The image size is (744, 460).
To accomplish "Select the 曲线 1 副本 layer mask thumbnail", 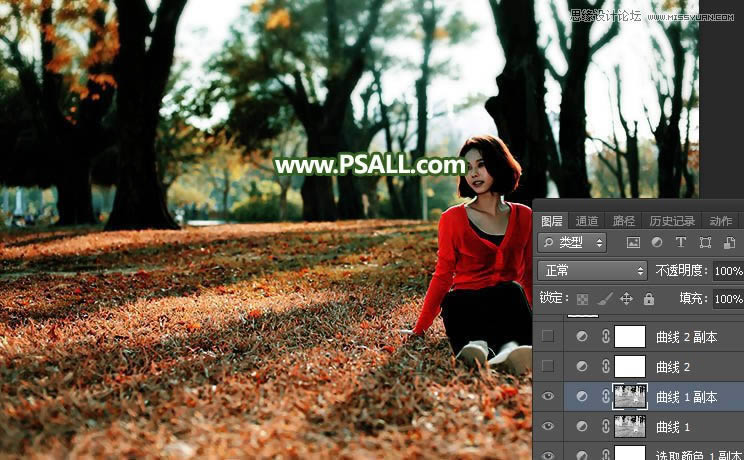I will pyautogui.click(x=630, y=397).
